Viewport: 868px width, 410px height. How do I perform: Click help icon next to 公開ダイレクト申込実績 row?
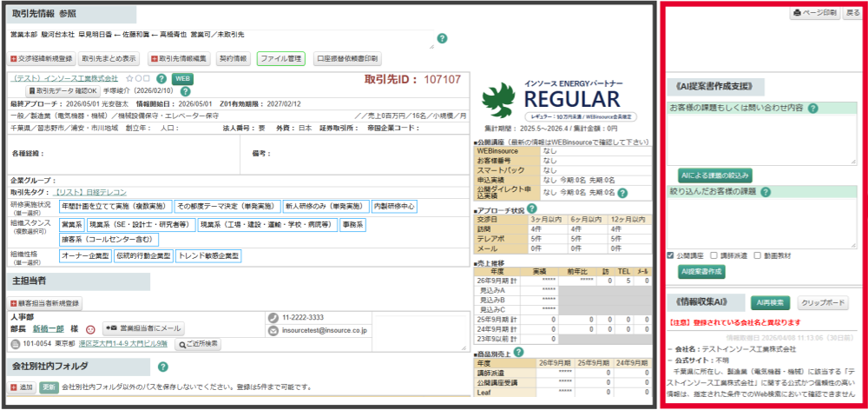pyautogui.click(x=622, y=193)
